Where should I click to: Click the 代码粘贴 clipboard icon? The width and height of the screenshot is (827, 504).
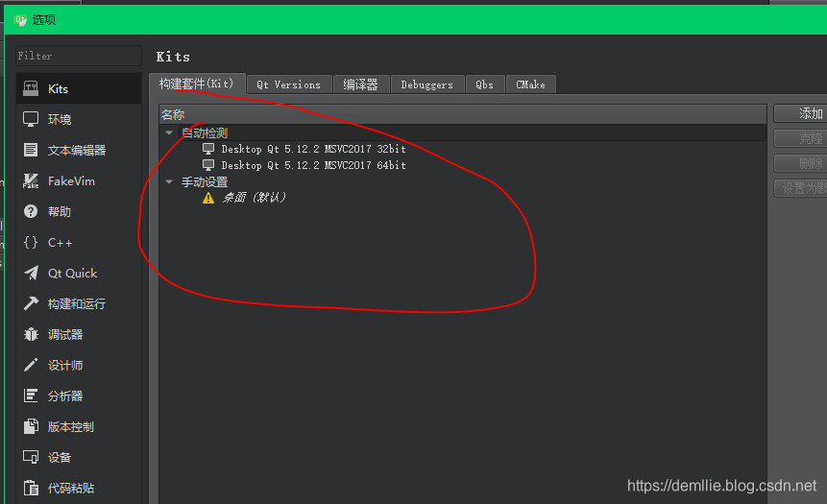click(x=31, y=488)
